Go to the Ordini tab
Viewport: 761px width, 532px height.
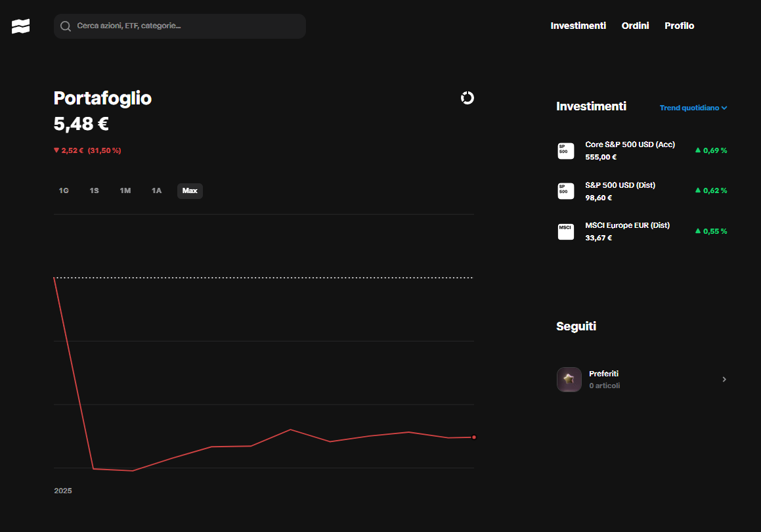635,26
